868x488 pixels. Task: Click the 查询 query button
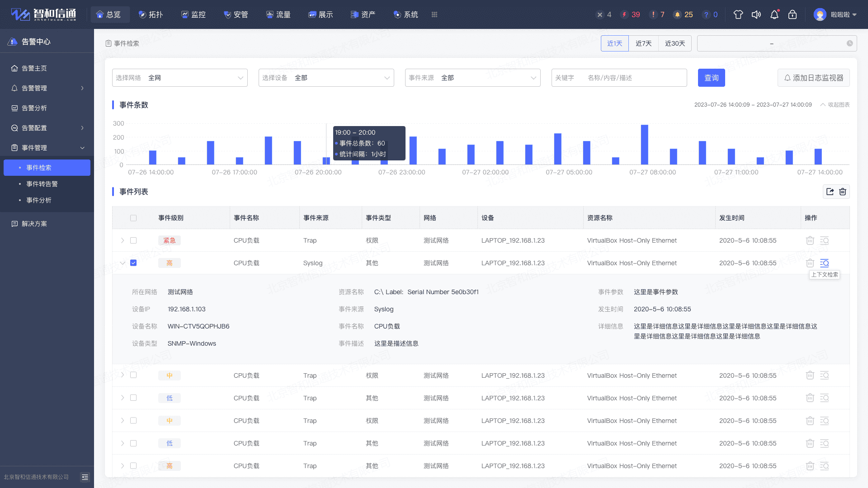[711, 78]
